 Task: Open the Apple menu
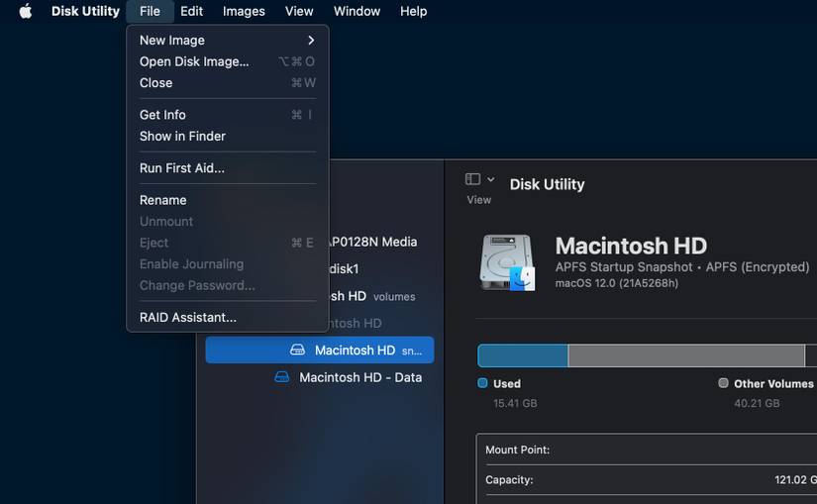click(26, 11)
